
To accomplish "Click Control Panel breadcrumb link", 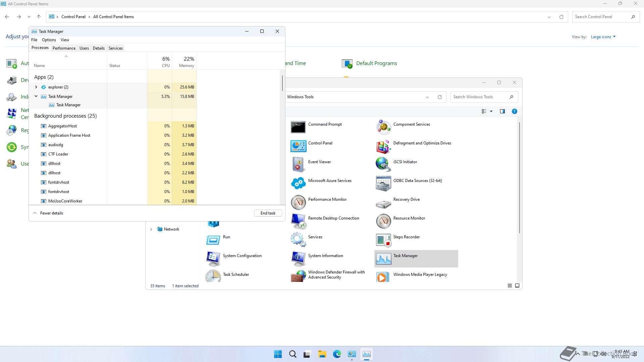I will click(73, 17).
